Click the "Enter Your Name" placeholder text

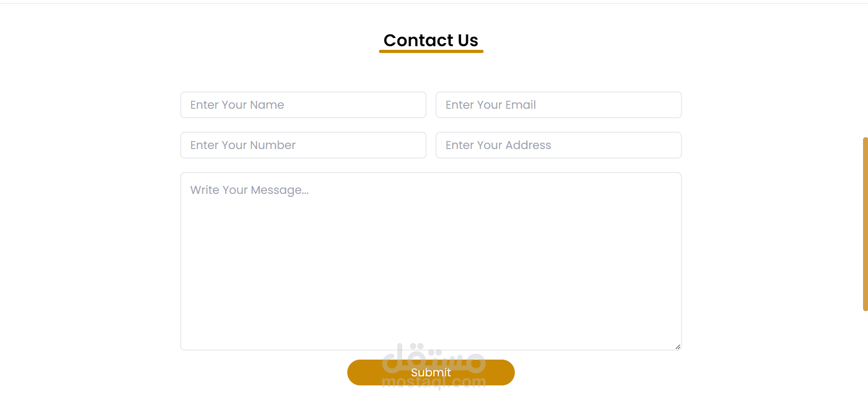click(x=237, y=105)
